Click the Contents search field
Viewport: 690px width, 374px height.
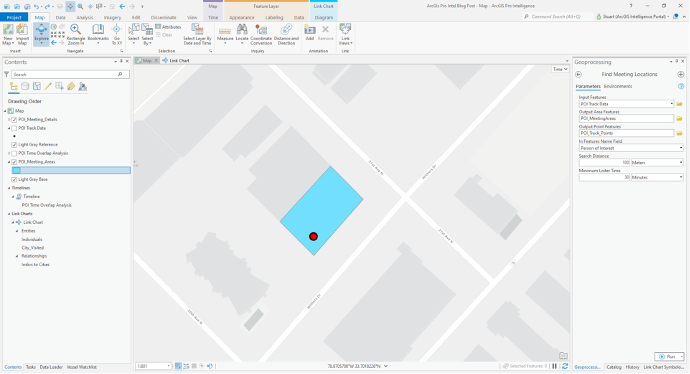(66, 75)
